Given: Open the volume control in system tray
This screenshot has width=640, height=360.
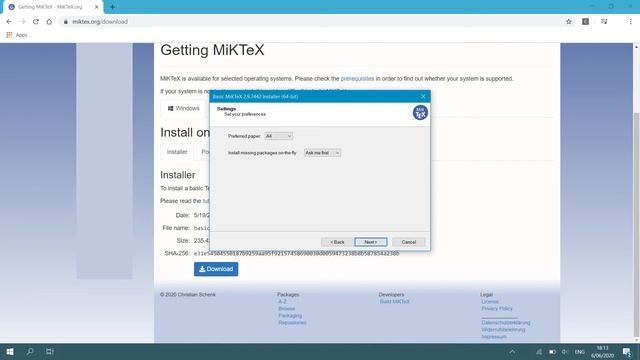Looking at the screenshot, I should [x=565, y=352].
